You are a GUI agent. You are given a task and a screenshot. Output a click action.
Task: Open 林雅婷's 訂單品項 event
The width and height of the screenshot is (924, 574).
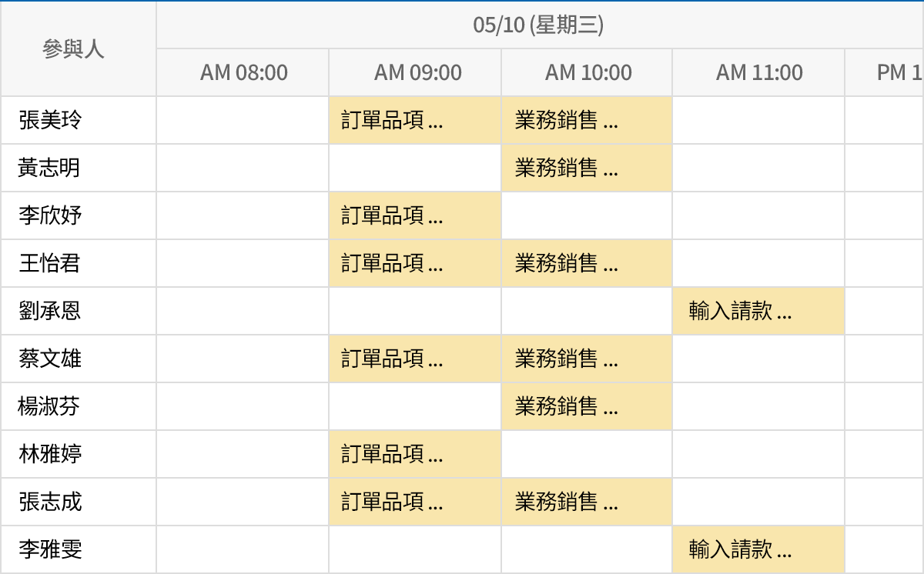point(413,454)
